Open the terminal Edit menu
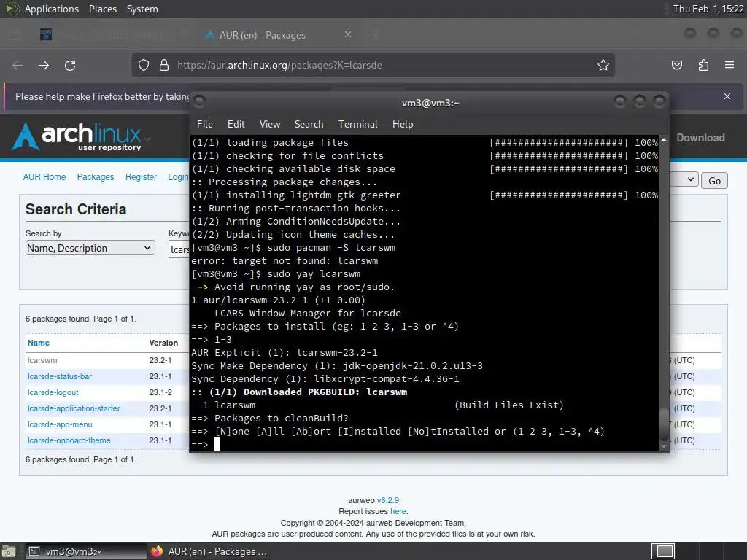 coord(236,124)
